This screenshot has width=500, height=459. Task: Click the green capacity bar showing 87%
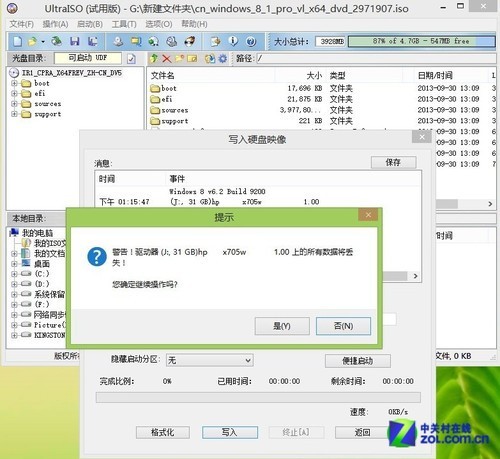(422, 41)
